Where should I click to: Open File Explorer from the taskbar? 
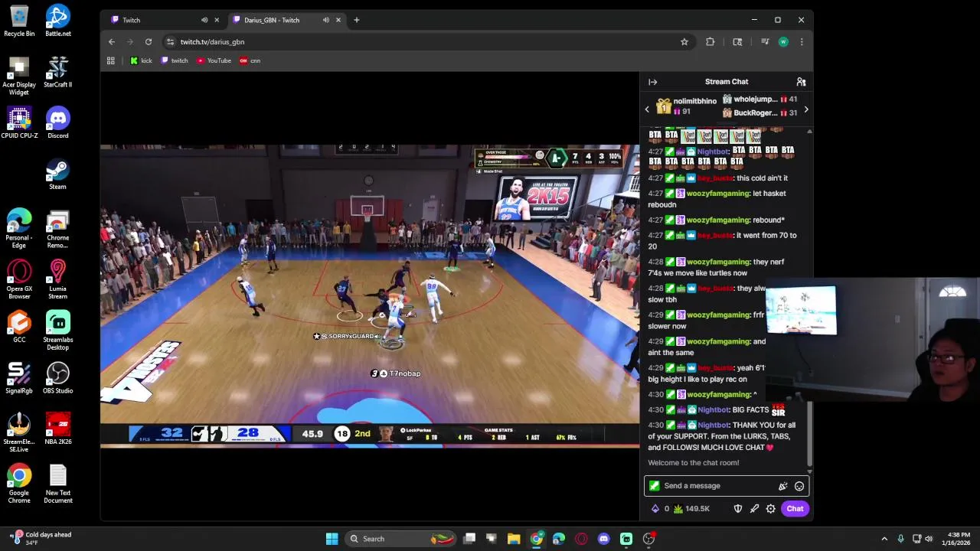pyautogui.click(x=514, y=539)
